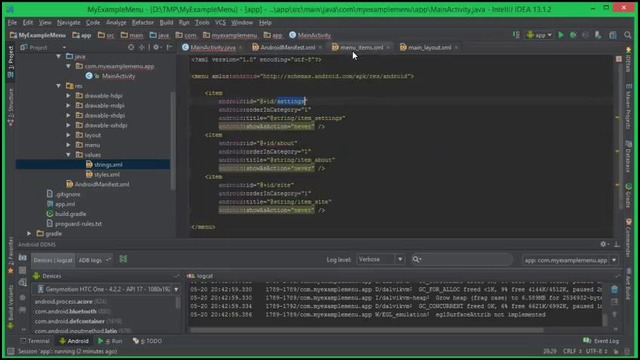
Task: Open the Build menu
Action: click(x=166, y=22)
